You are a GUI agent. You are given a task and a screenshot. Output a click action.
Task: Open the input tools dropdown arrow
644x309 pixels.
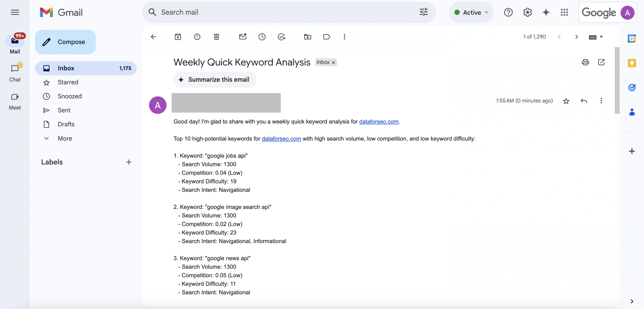tap(601, 37)
